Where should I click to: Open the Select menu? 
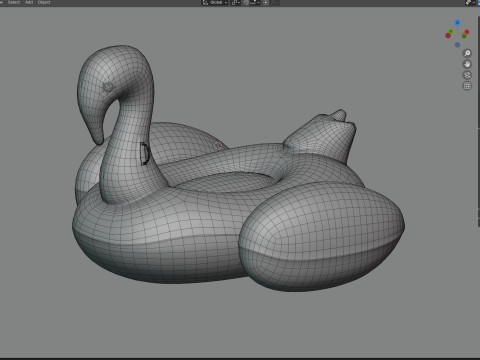pos(14,2)
